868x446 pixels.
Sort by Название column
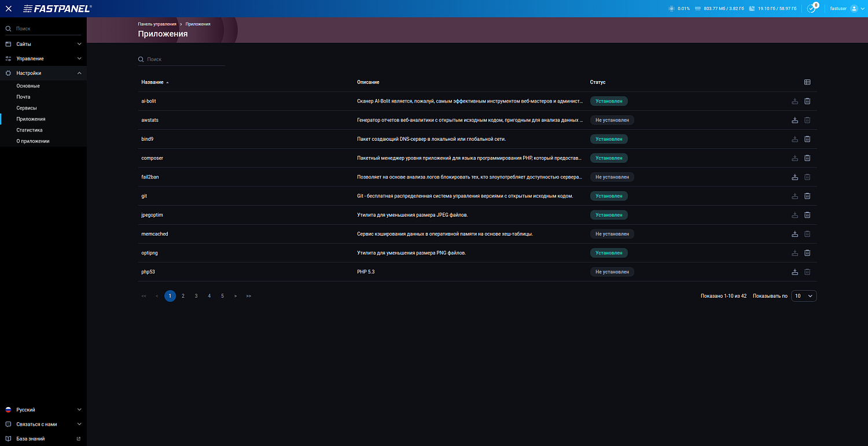point(155,82)
